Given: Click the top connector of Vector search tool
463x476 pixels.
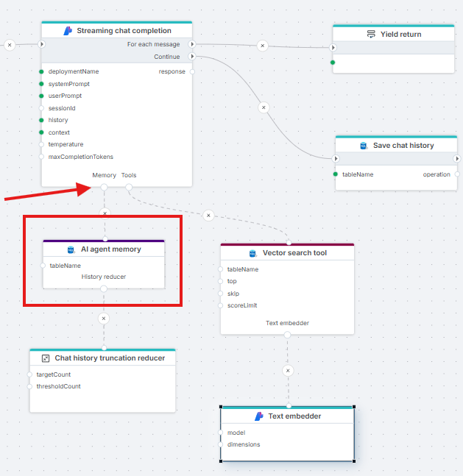Looking at the screenshot, I should 289,243.
